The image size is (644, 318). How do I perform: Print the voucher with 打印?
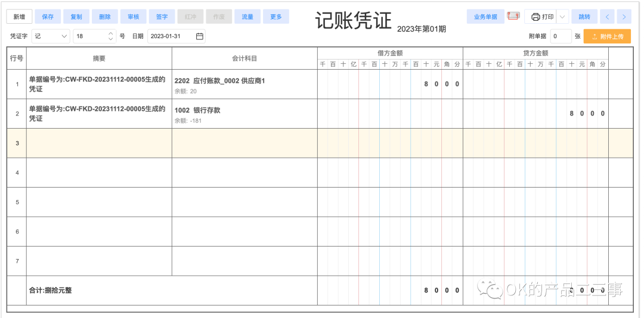[x=541, y=17]
